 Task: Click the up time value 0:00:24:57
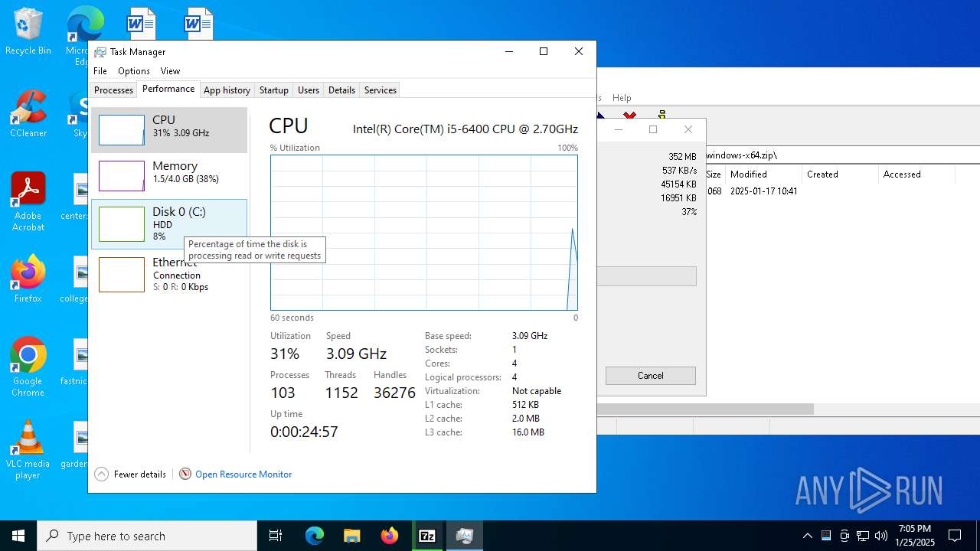[304, 432]
